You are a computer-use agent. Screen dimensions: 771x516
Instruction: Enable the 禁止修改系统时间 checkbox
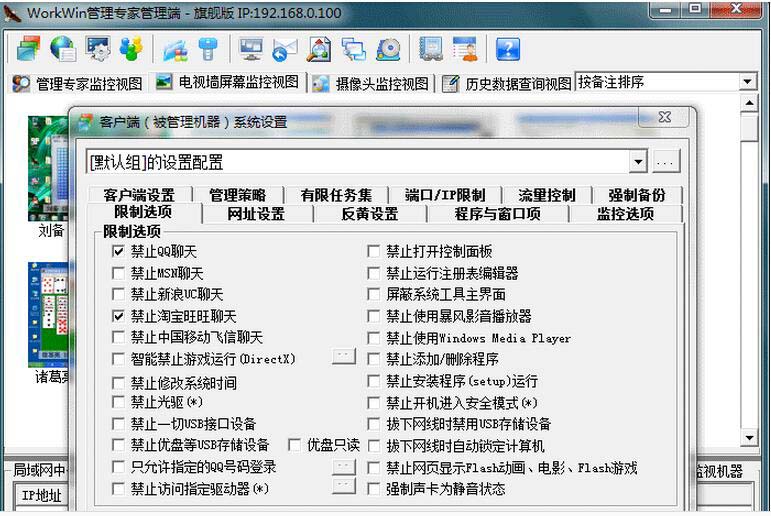(x=118, y=383)
